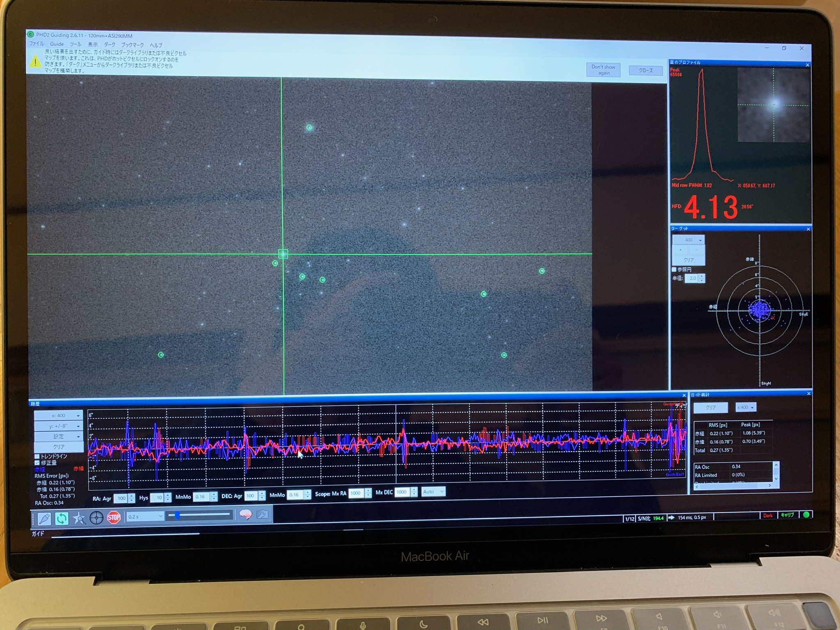Enable the トレンドライン checkbox
Screen dimensions: 840x630
coord(37,456)
